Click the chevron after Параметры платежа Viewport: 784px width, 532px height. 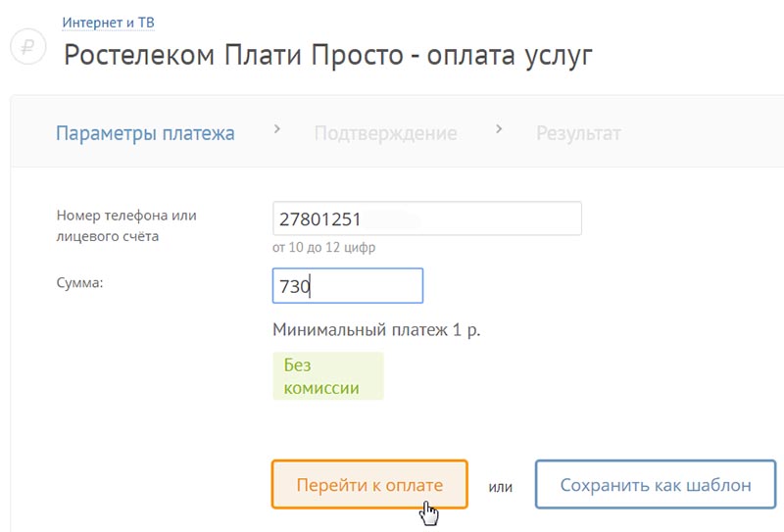pyautogui.click(x=277, y=129)
